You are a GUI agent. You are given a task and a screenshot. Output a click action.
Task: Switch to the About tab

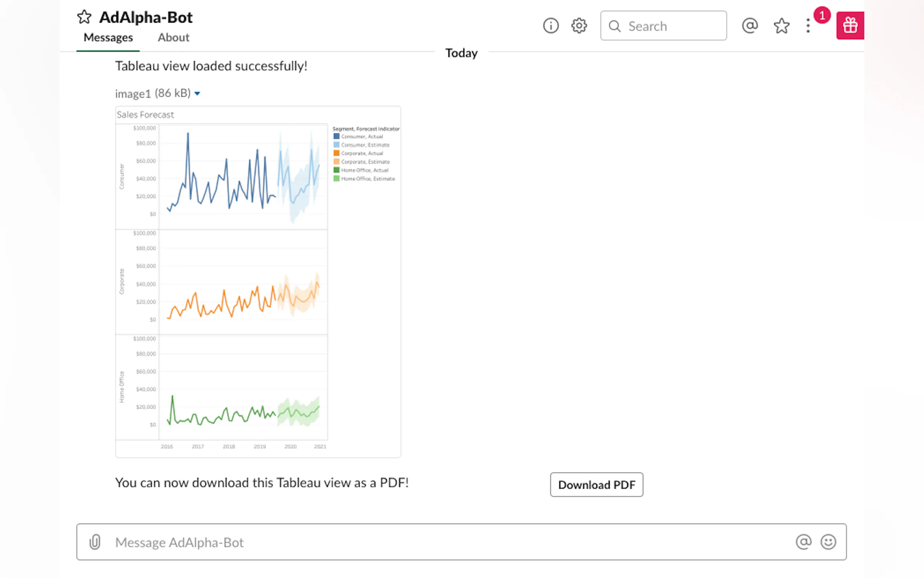pyautogui.click(x=174, y=37)
